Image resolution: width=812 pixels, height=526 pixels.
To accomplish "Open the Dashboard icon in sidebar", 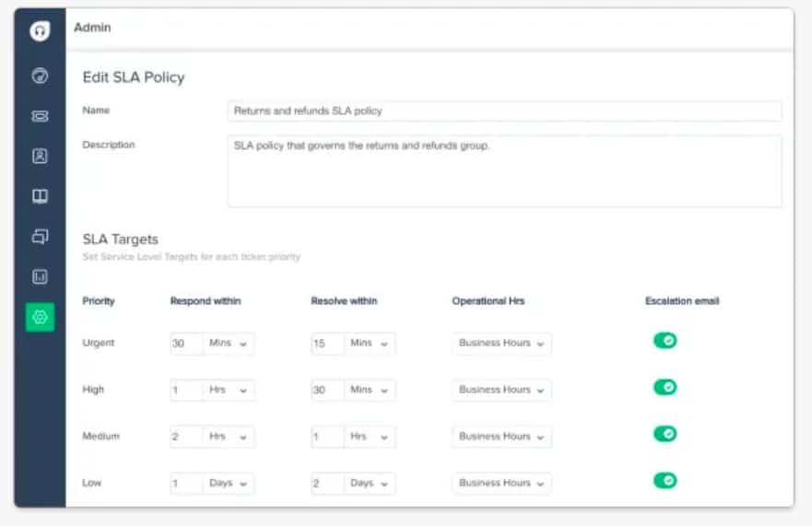I will tap(40, 76).
